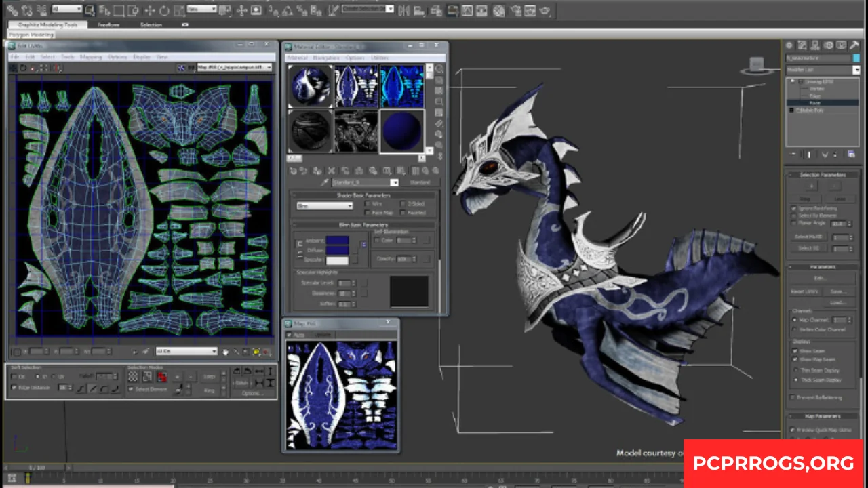
Task: Click the Mirror Horizontal icon in UV panel
Action: tap(259, 371)
